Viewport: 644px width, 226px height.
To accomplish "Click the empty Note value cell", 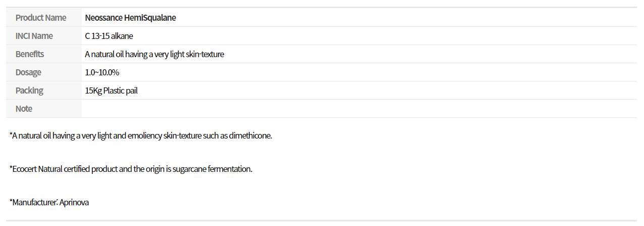I will point(359,109).
